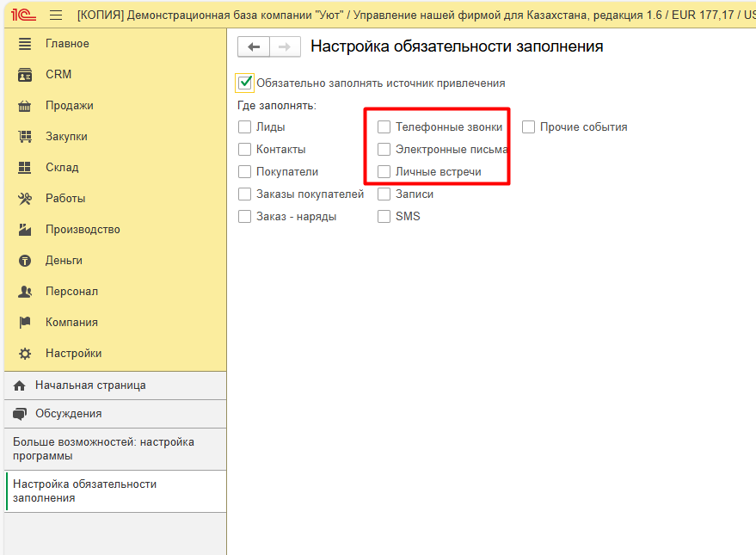Click the Производство factory icon
This screenshot has height=555, width=756.
[25, 230]
